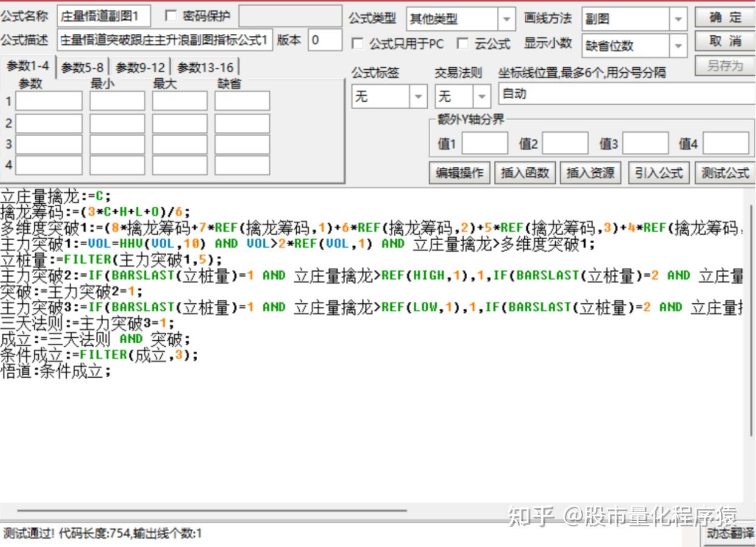Click code line starting 主力突破1:=VOL
This screenshot has height=547, width=756.
(x=298, y=244)
